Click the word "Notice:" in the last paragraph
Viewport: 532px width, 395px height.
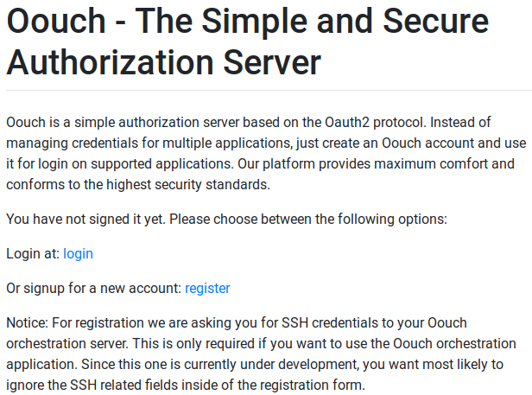(27, 322)
